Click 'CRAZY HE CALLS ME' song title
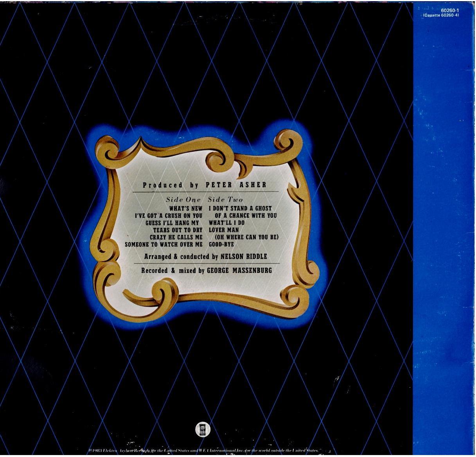This screenshot has width=476, height=457. pyautogui.click(x=176, y=237)
